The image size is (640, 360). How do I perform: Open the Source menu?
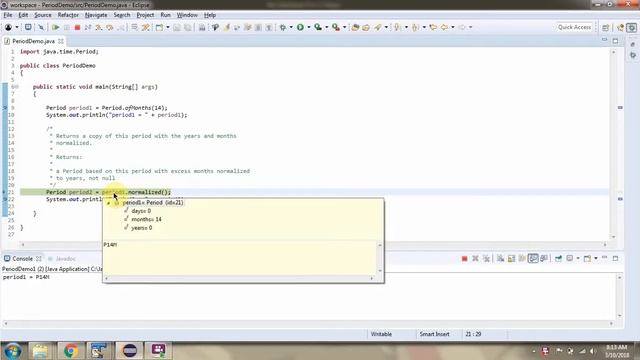pos(43,15)
